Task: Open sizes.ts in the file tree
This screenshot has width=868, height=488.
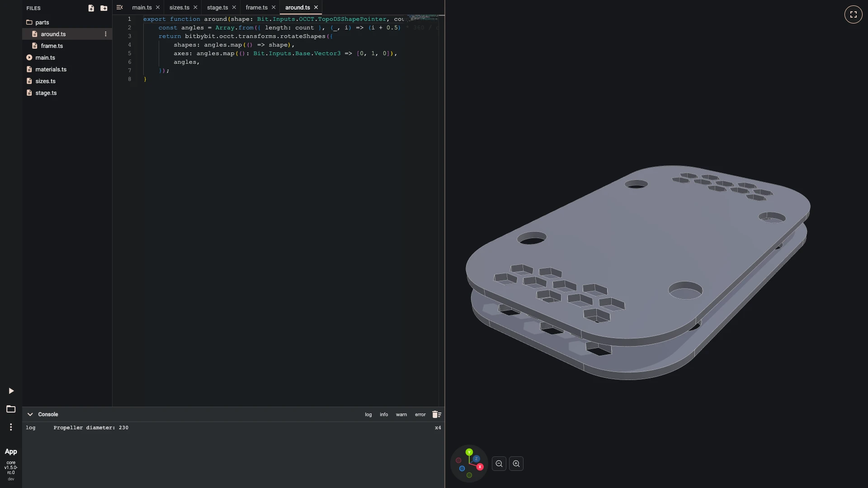Action: [x=67, y=81]
